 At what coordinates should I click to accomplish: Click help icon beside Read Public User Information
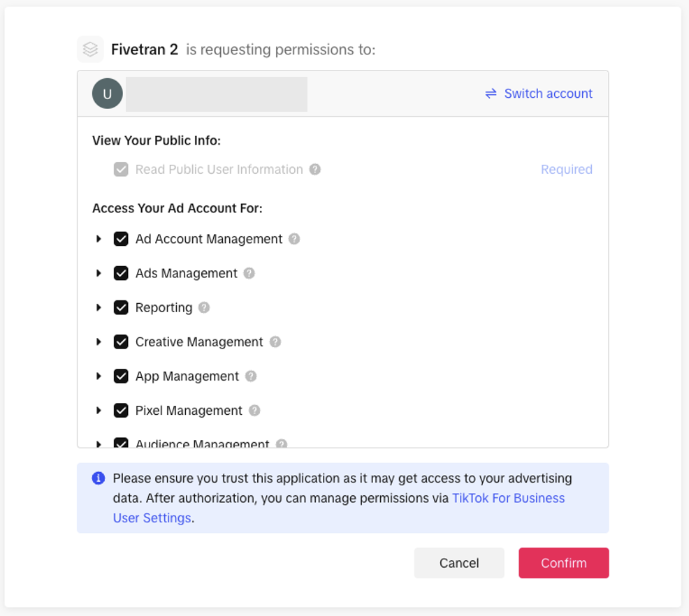[x=315, y=169]
